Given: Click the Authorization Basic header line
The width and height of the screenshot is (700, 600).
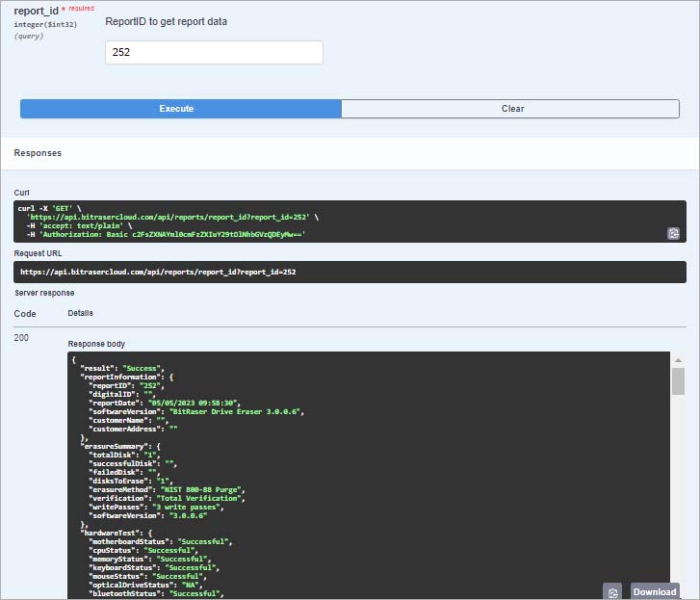Looking at the screenshot, I should tap(166, 234).
